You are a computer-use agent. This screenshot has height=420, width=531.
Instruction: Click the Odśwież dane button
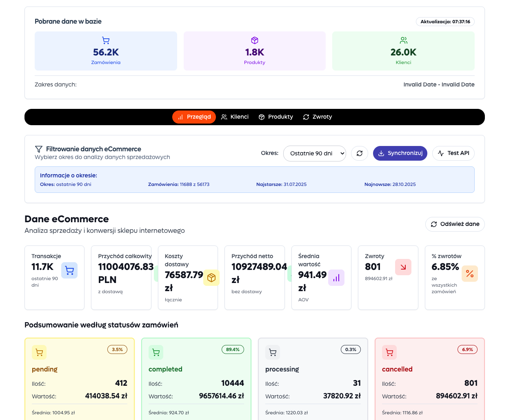[455, 224]
